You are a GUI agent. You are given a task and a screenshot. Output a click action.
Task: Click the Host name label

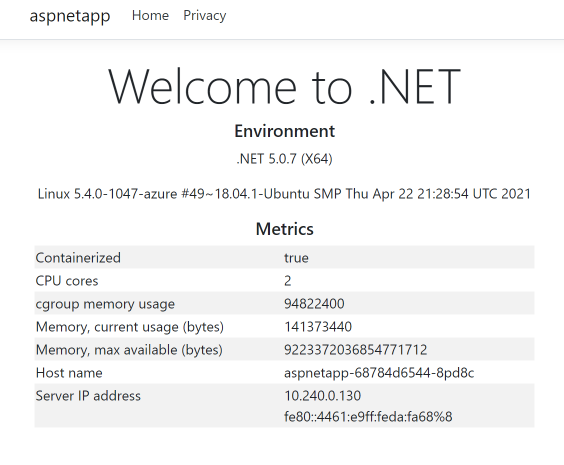click(x=69, y=373)
